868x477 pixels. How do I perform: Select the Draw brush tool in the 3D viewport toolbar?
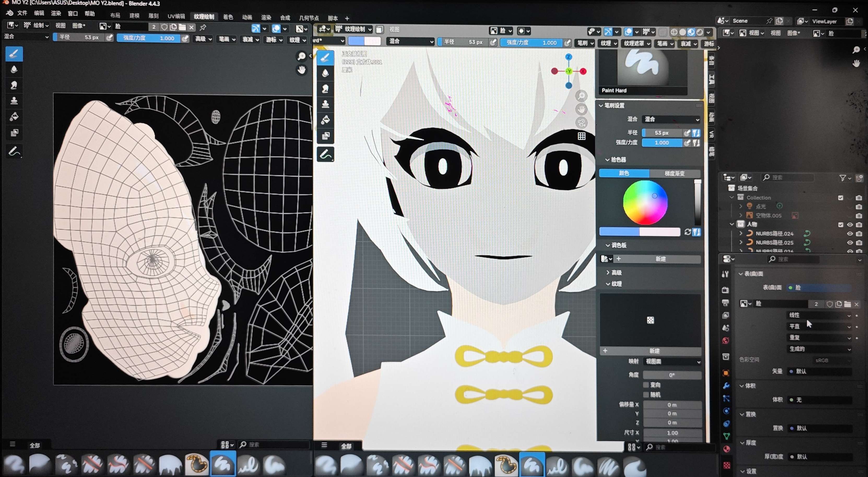[x=325, y=58]
